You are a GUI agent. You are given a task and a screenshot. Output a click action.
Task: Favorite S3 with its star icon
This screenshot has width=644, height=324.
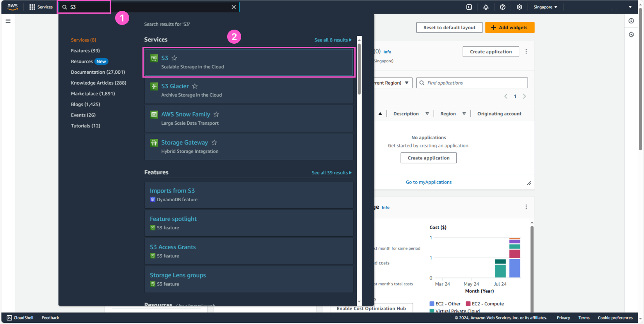tap(174, 58)
